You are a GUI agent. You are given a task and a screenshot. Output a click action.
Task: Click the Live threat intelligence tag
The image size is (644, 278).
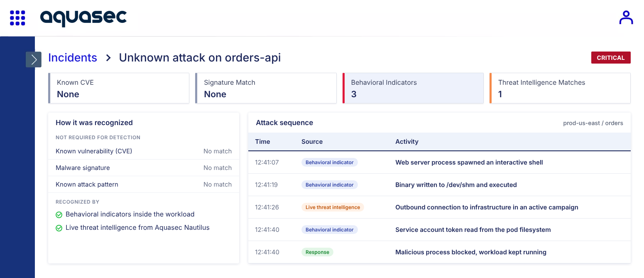coord(333,207)
